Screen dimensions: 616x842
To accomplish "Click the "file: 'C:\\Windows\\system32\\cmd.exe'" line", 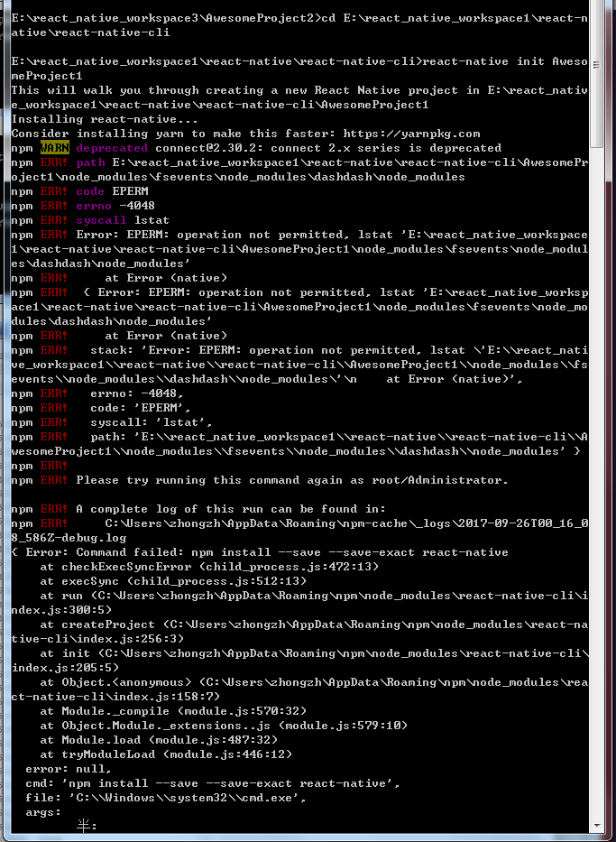I will pos(166,798).
